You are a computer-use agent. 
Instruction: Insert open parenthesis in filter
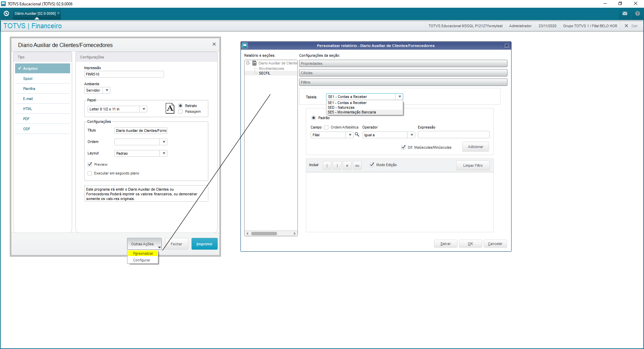pos(327,165)
